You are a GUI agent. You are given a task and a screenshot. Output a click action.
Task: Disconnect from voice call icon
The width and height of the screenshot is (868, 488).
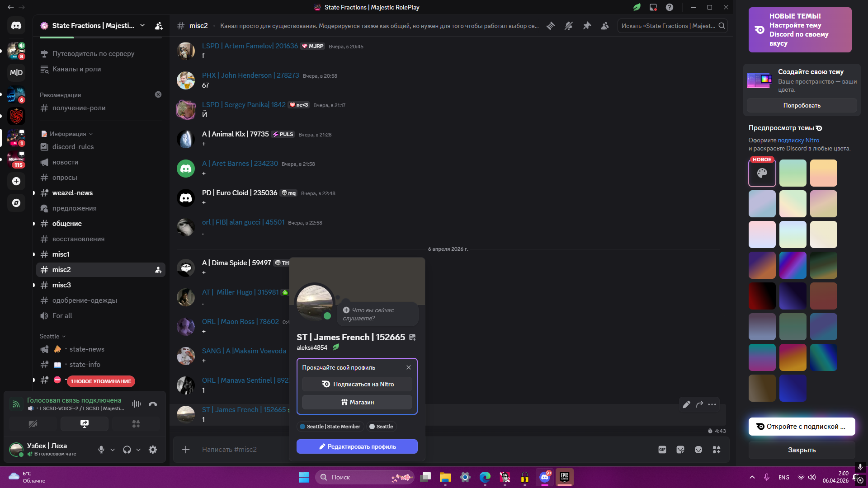coord(153,404)
